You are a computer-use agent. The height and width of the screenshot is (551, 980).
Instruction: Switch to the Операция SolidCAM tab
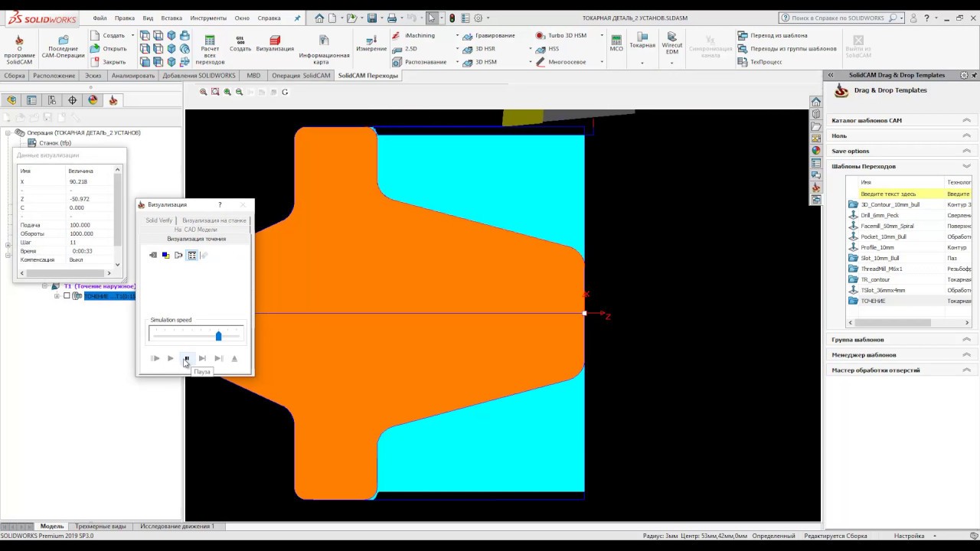click(x=301, y=76)
